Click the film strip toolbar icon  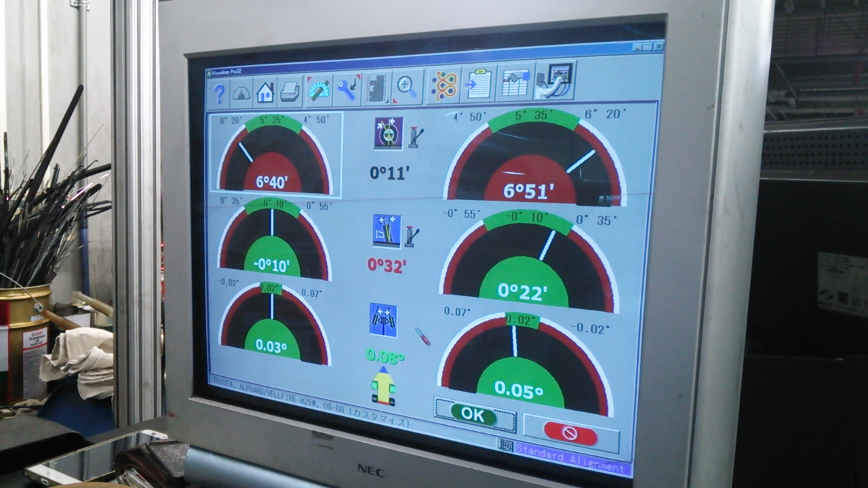(377, 87)
